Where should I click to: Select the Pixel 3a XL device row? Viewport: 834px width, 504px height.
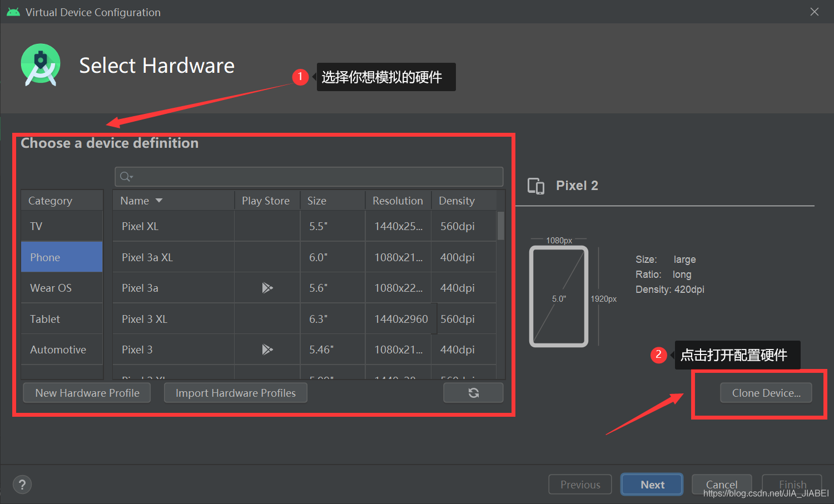coord(305,257)
